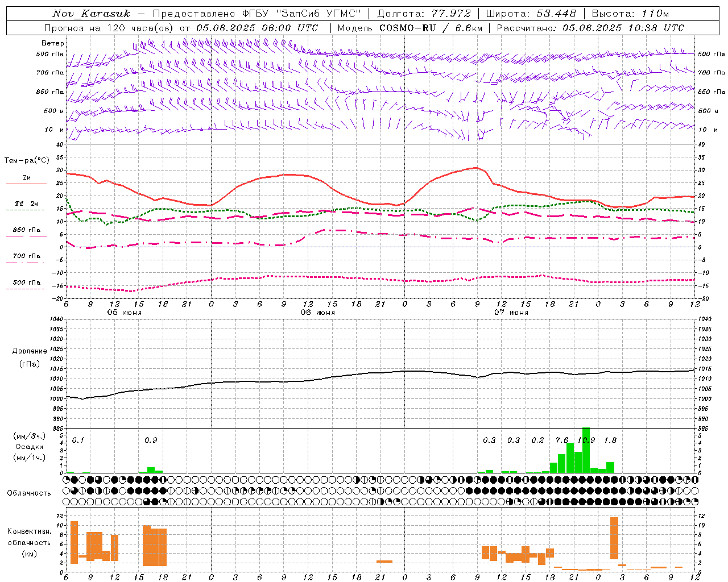Click the "Высота: 110м" elevation text
728x582 pixels.
click(630, 14)
